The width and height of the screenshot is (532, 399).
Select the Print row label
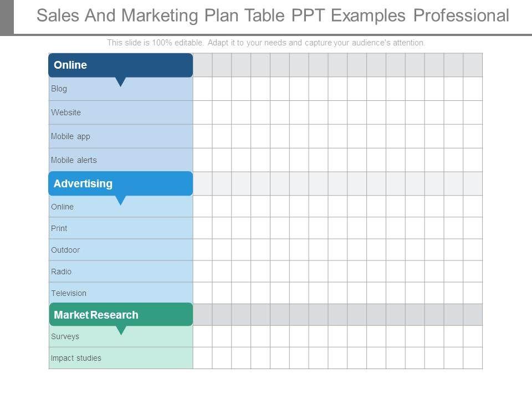pyautogui.click(x=59, y=228)
